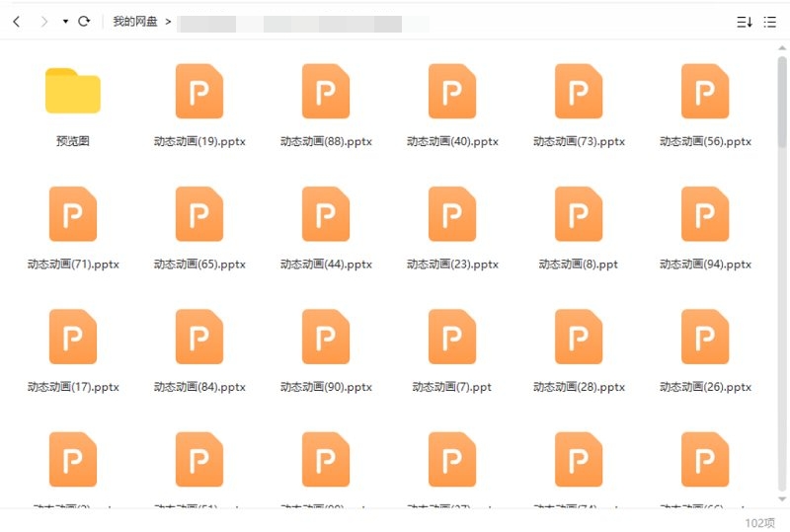Select the 动态动画(23).pptx file icon
The width and height of the screenshot is (790, 532).
coord(452,214)
